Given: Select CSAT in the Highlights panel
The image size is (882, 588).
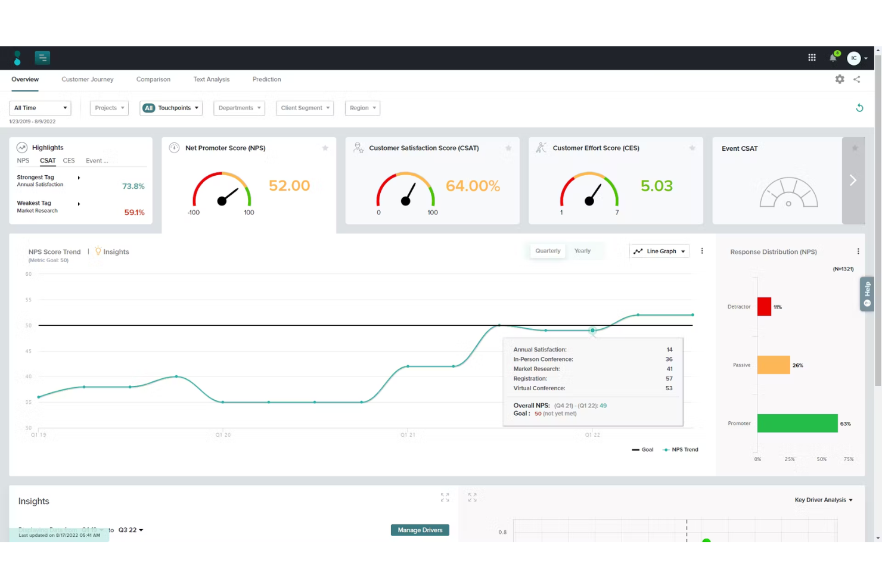Looking at the screenshot, I should 48,160.
